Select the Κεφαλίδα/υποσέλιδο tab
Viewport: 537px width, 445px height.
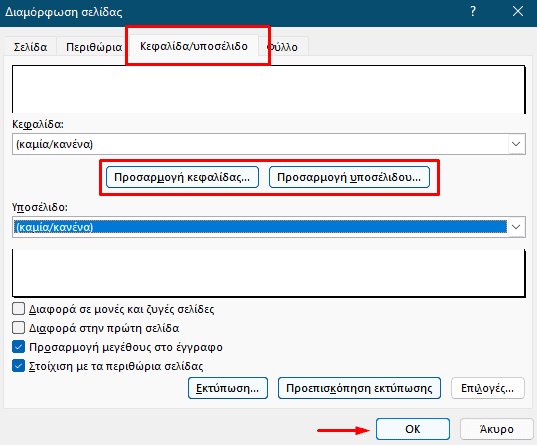tap(194, 46)
